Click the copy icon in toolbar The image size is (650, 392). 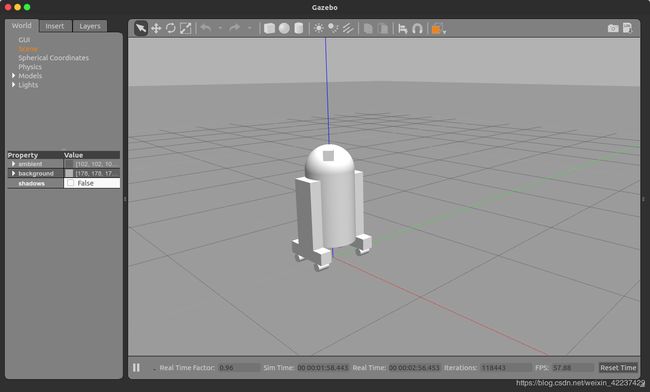tap(368, 29)
